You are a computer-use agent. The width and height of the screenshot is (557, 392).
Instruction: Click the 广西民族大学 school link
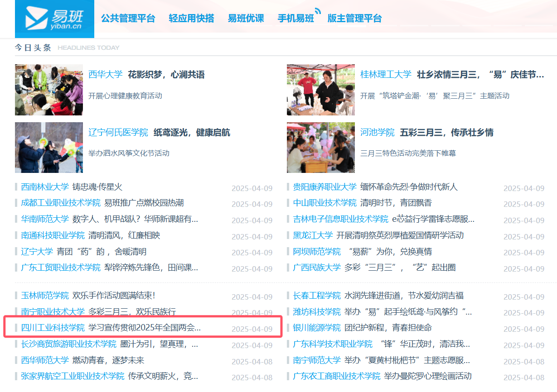(x=317, y=267)
